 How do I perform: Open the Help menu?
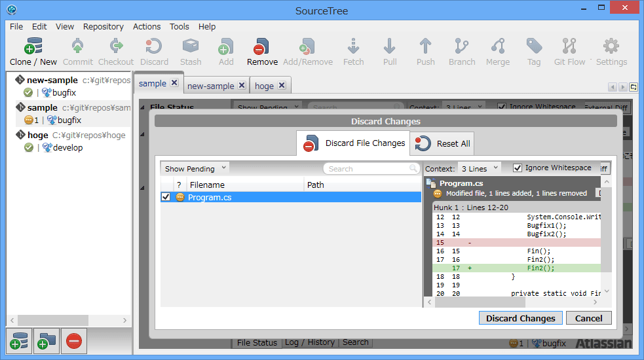tap(207, 27)
